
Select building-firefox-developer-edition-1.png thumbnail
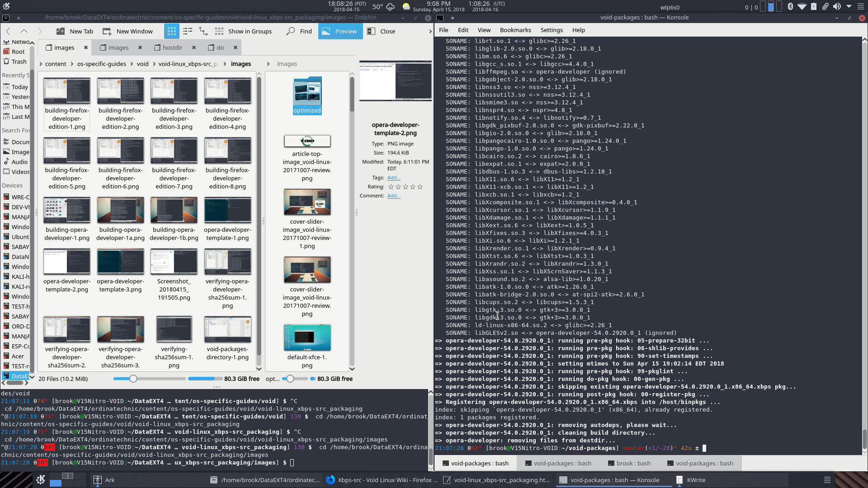coord(67,90)
